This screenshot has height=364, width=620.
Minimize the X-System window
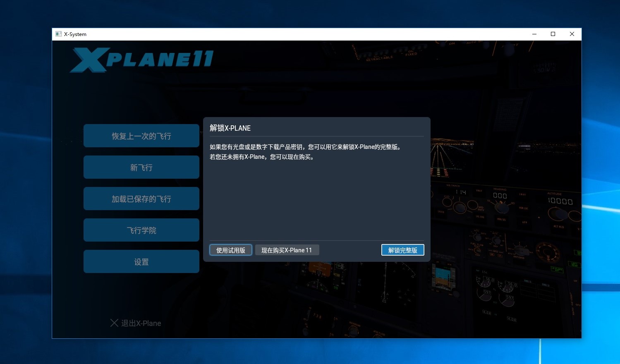(x=534, y=34)
